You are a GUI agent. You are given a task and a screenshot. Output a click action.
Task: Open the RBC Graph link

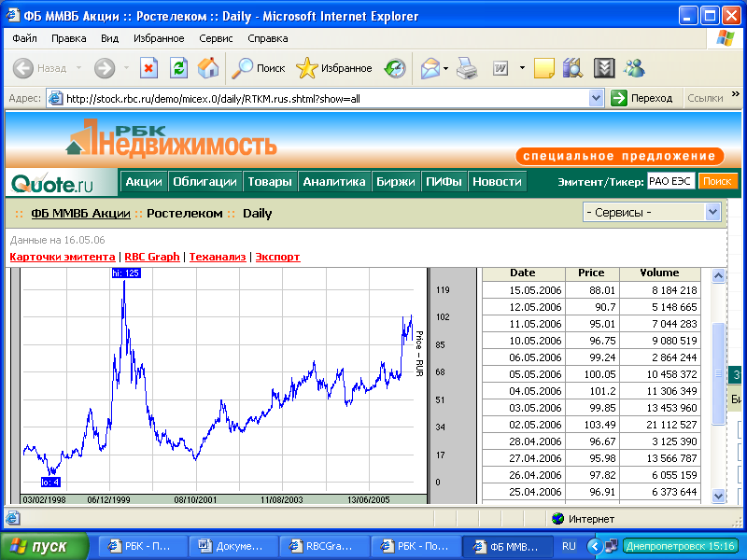(152, 257)
